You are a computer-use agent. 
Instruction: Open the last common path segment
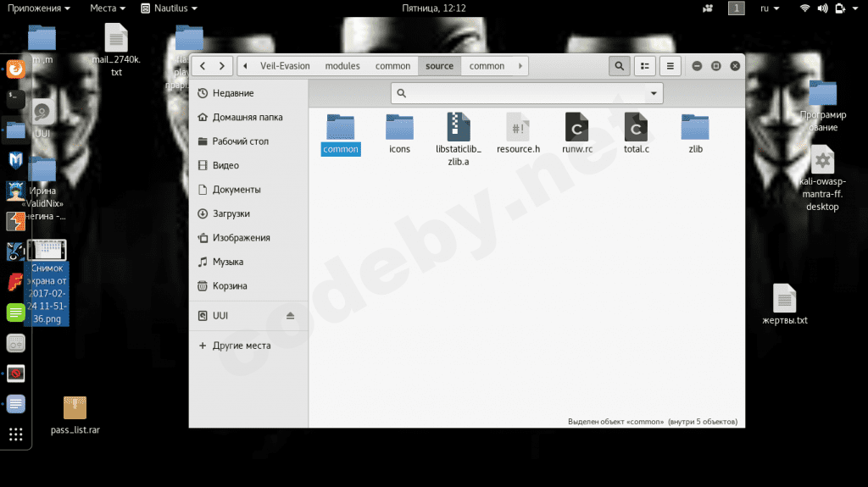pyautogui.click(x=487, y=66)
